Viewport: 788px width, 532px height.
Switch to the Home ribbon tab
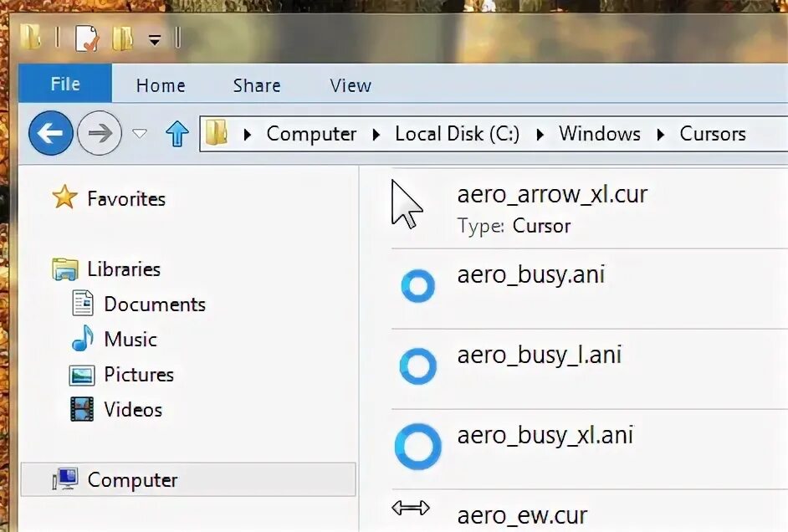161,85
